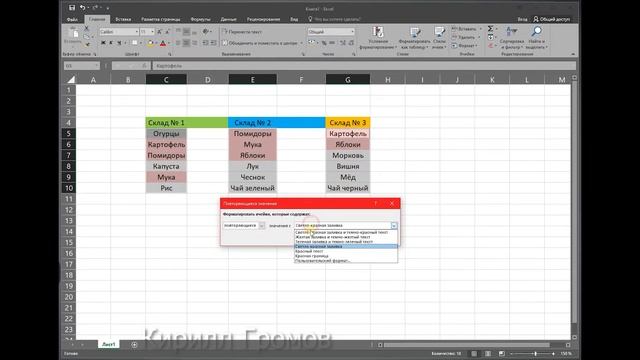640x360 pixels.
Task: Toggle Bold (Ж) formatting
Action: (103, 43)
